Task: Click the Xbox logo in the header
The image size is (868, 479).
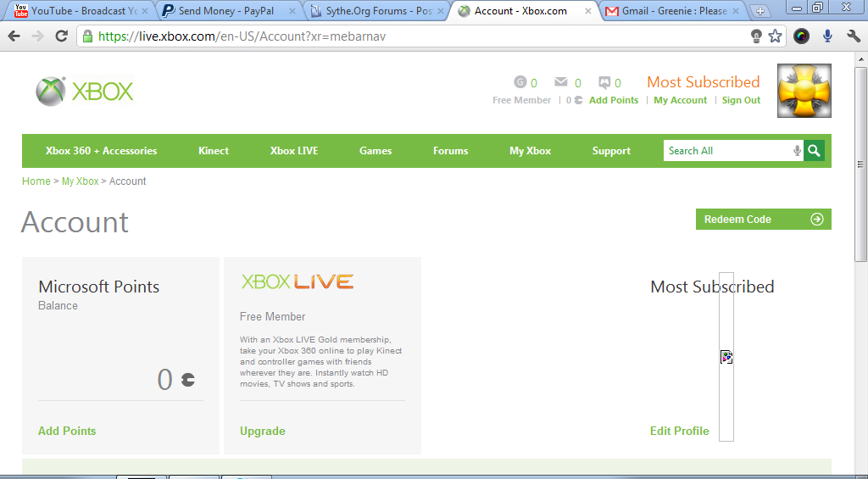Action: [85, 92]
